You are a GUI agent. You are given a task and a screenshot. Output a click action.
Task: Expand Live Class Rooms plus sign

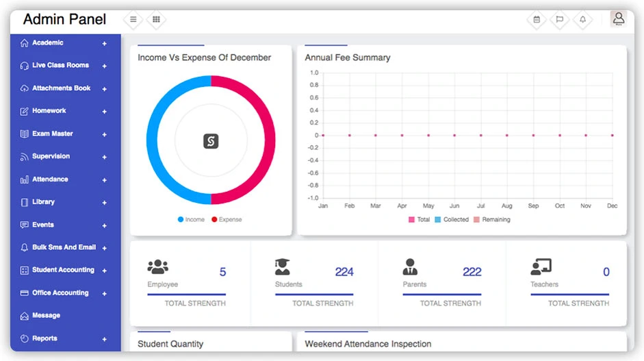(105, 66)
